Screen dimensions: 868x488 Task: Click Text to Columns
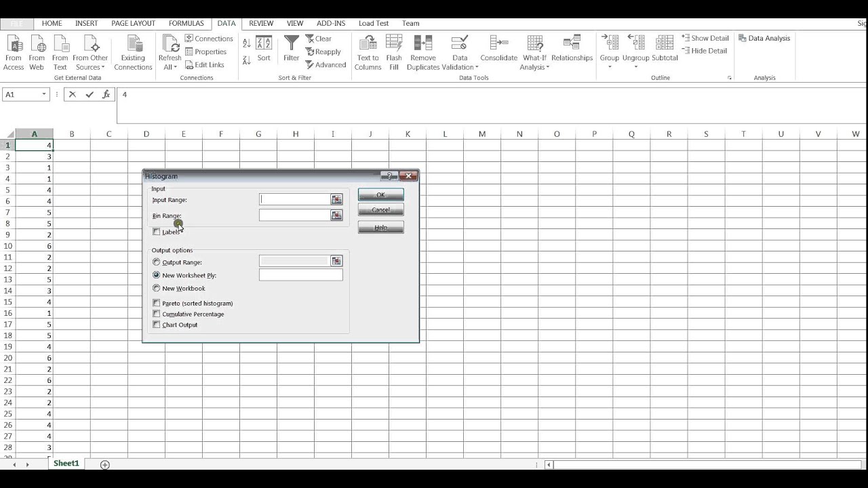[368, 53]
